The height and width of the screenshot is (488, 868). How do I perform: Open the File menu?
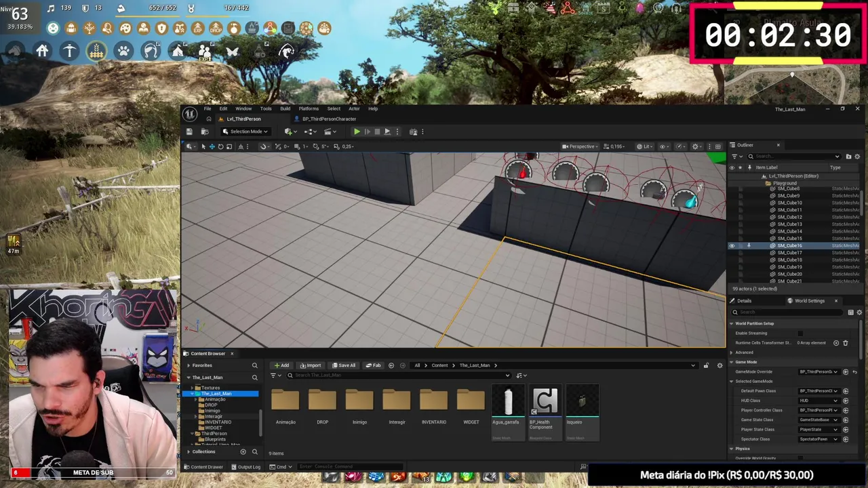coord(208,108)
